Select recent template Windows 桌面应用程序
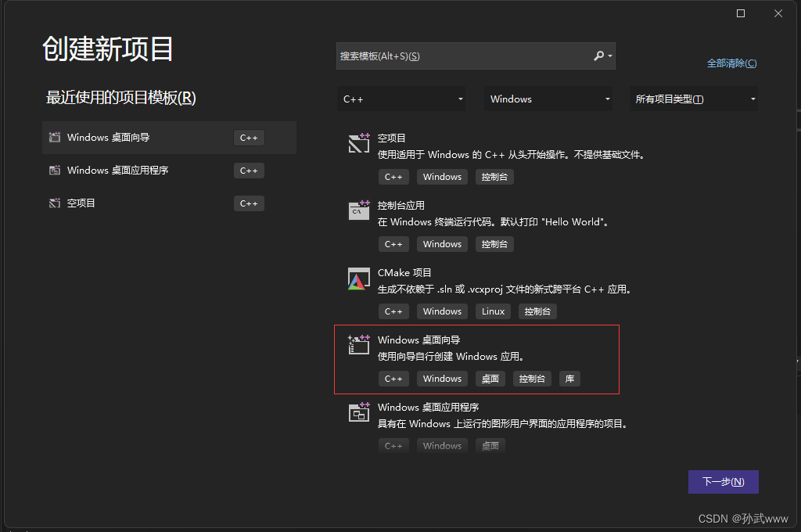 point(169,171)
